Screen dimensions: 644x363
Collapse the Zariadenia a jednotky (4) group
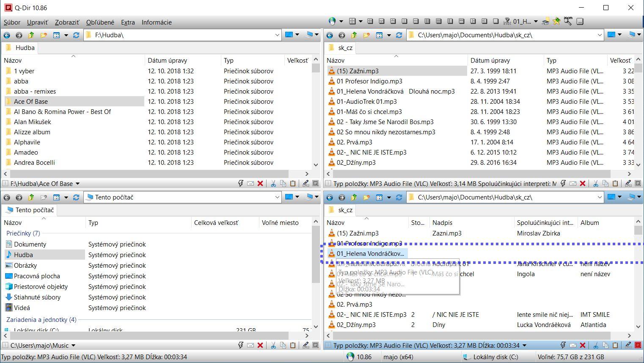[x=41, y=320]
